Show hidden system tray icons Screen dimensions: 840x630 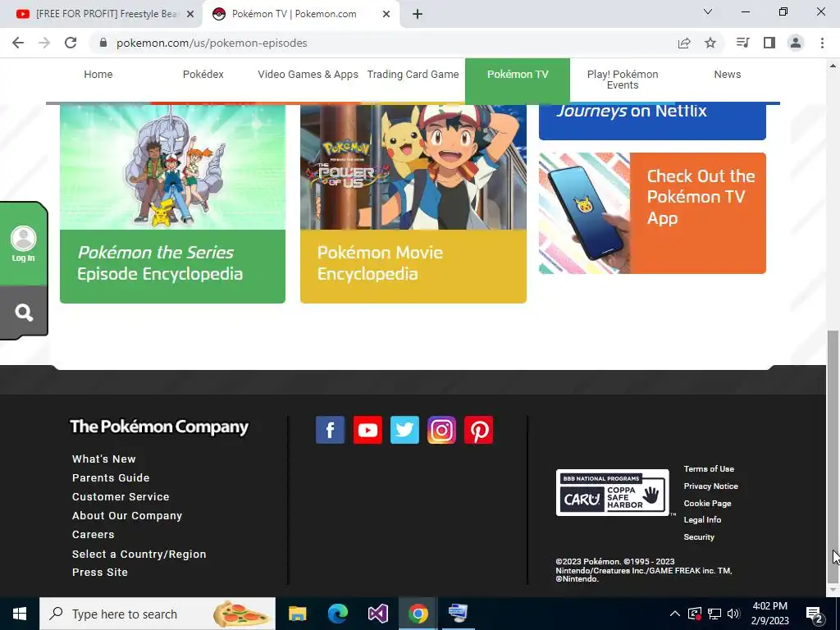[675, 614]
